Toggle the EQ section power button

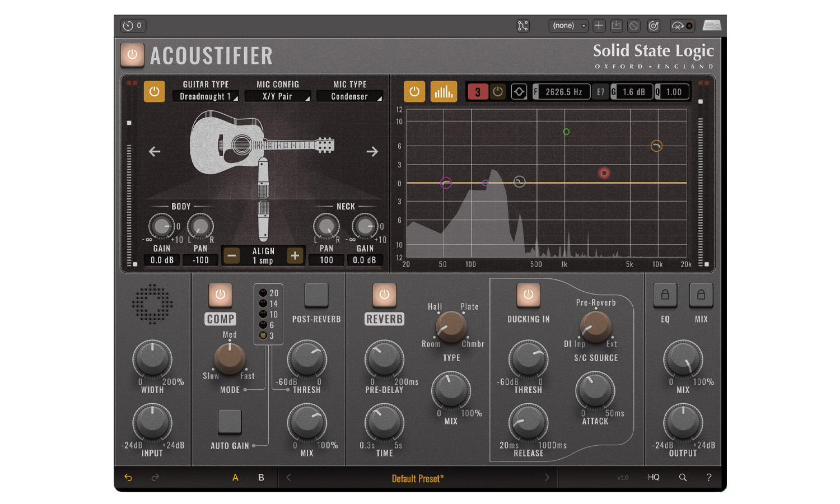(414, 92)
